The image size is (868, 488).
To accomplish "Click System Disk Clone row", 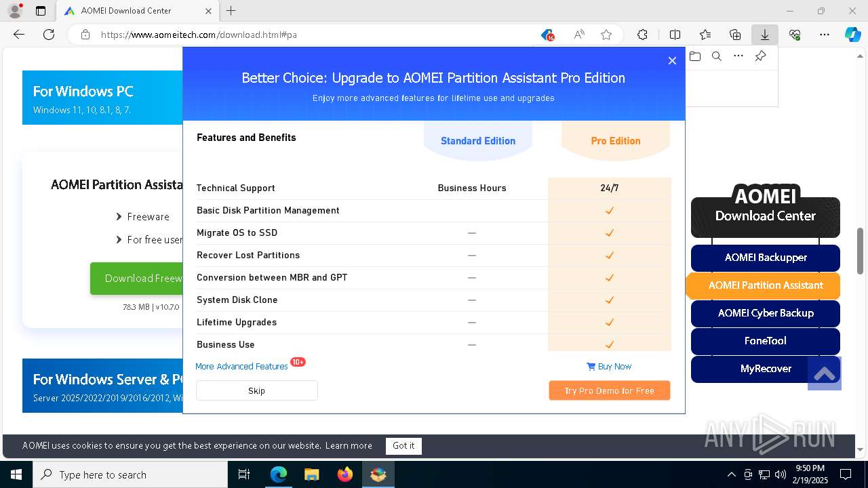I will coord(433,300).
